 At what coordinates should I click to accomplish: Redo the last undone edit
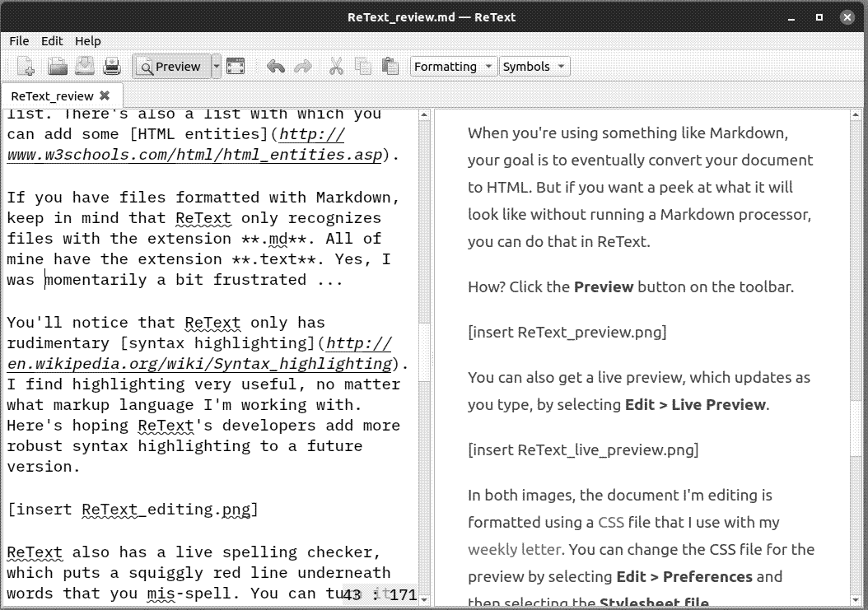coord(303,67)
